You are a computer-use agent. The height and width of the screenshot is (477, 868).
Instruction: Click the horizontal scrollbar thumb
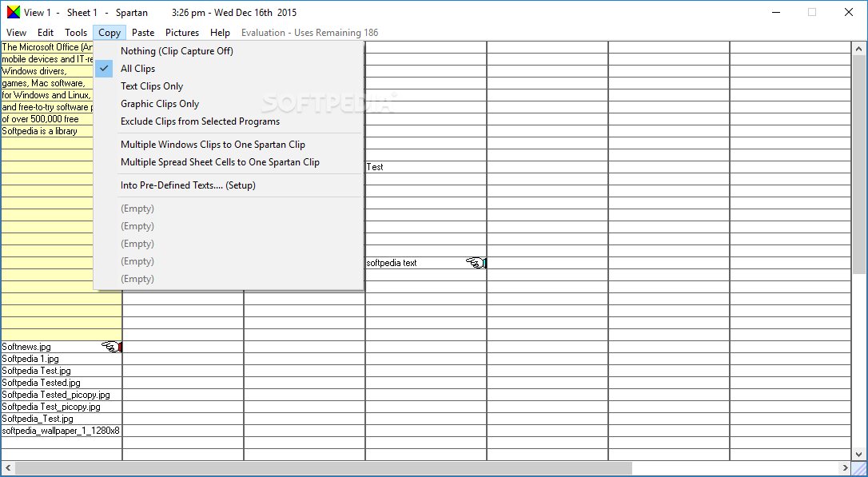coord(324,468)
